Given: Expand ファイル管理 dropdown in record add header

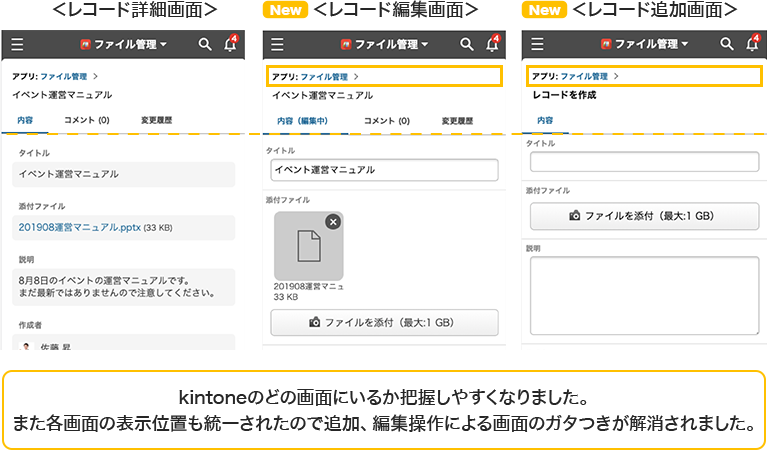Looking at the screenshot, I should 645,45.
